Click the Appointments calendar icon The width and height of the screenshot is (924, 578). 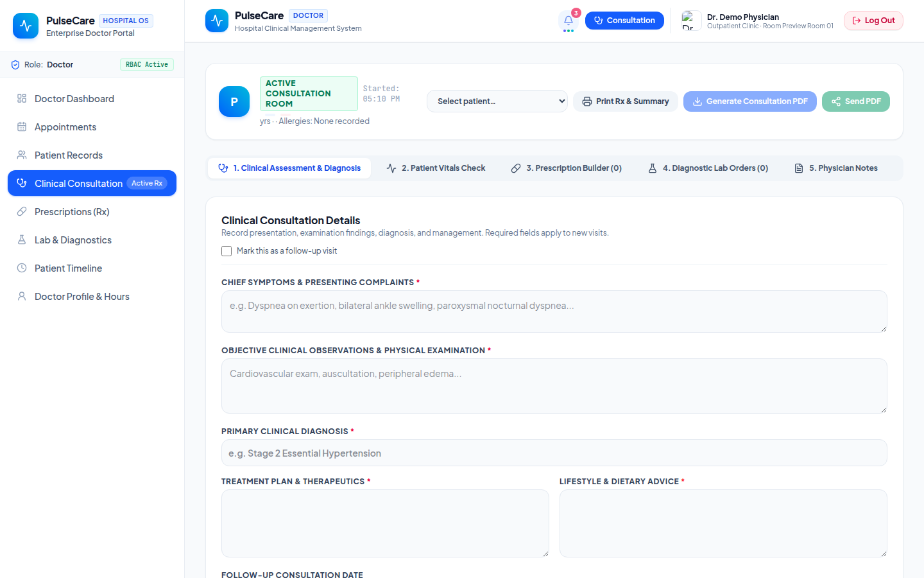tap(22, 127)
